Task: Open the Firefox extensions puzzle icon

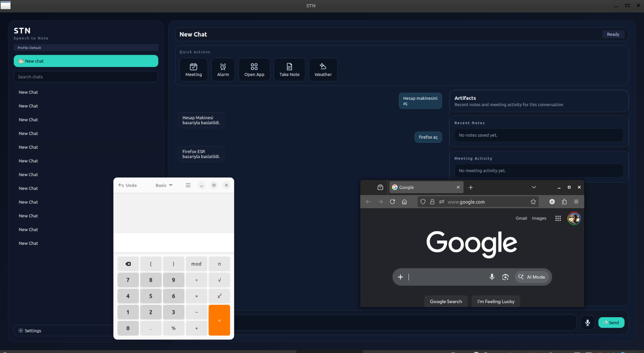Action: click(x=564, y=202)
